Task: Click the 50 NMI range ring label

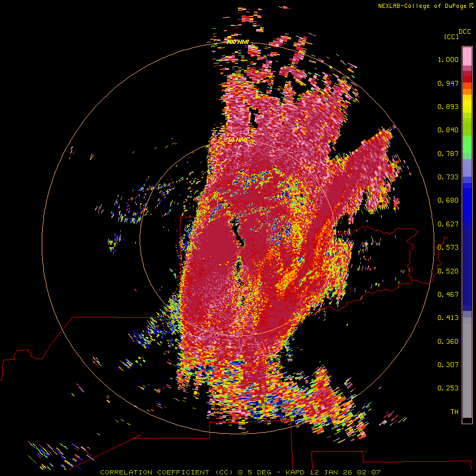Action: [x=237, y=140]
